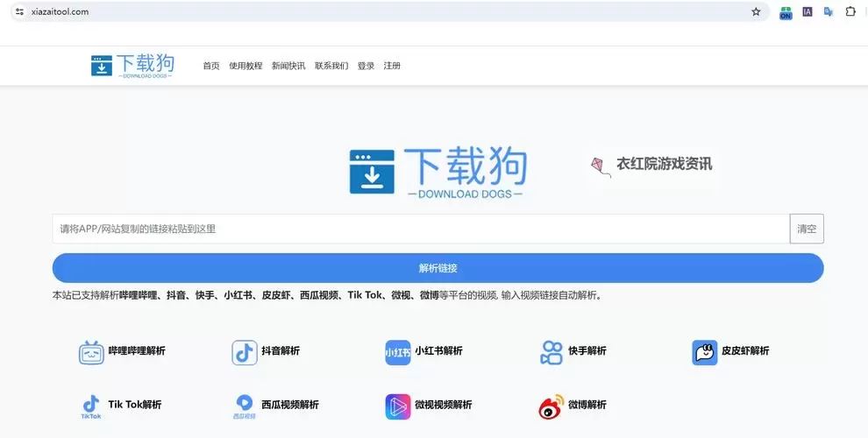Click the blue 解析链接 button
868x438 pixels.
click(438, 268)
